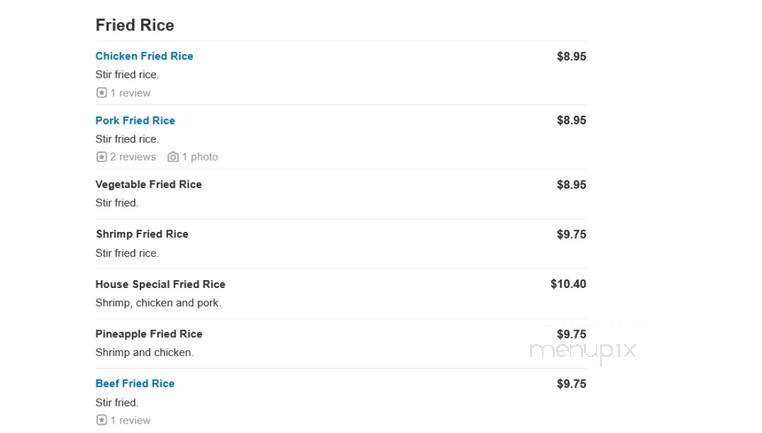Screen dimensions: 762x433
Task: View the 2 reviews for Pork Fried Rice
Action: click(133, 157)
